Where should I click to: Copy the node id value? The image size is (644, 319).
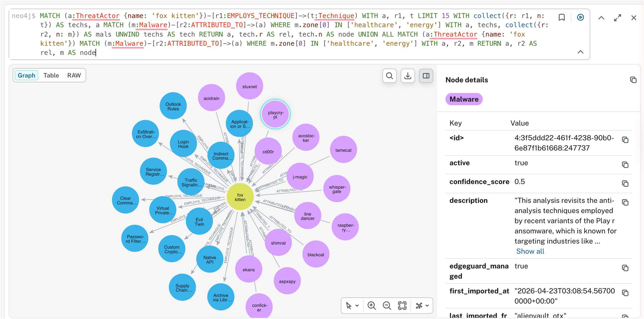pyautogui.click(x=625, y=140)
